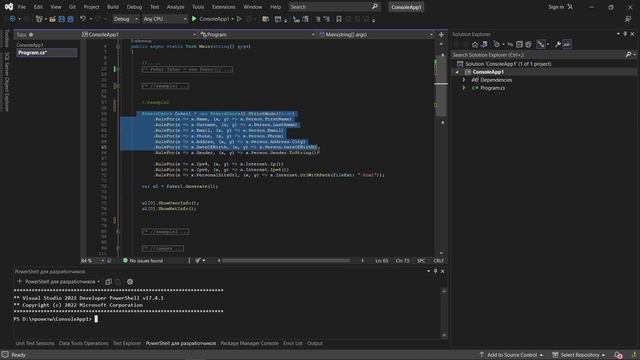The height and width of the screenshot is (360, 640).
Task: Open the Build menu
Action: 113,7
